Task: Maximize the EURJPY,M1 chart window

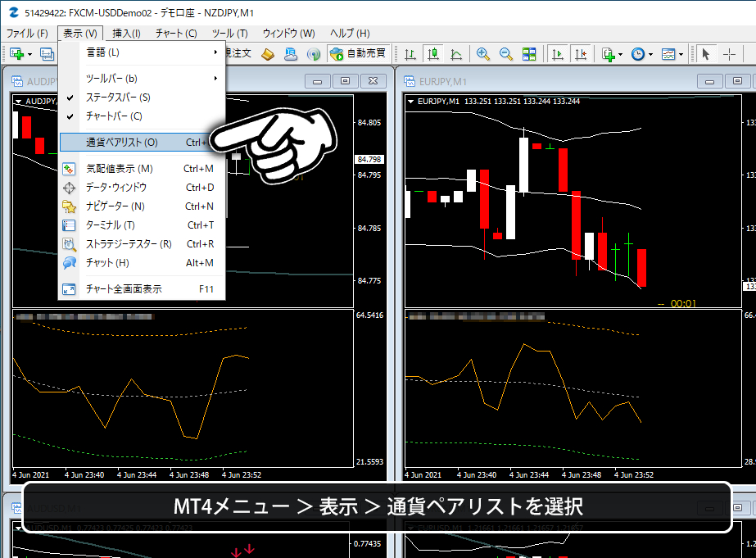Action: [x=737, y=81]
